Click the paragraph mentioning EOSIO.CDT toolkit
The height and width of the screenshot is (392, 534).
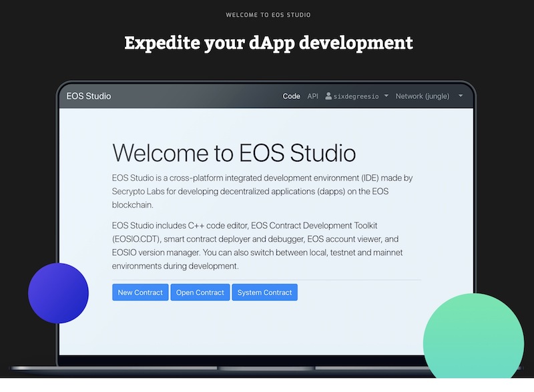point(258,246)
